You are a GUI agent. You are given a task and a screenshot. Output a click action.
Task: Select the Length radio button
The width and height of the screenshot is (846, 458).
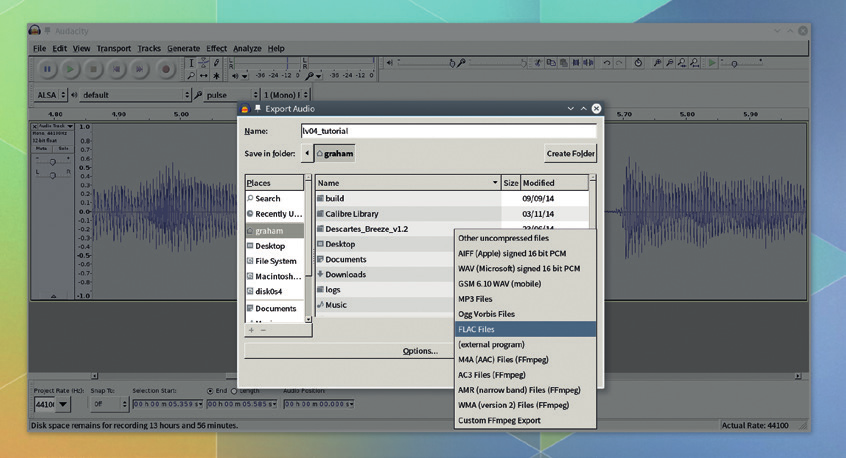pyautogui.click(x=234, y=391)
